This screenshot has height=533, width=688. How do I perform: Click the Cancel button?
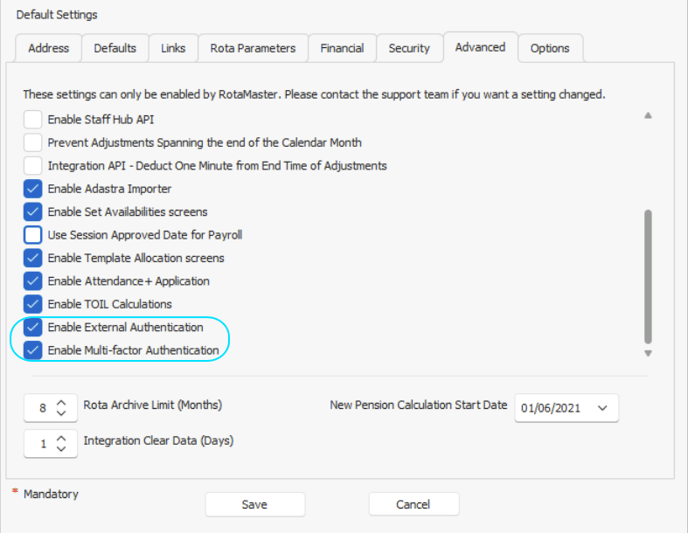click(x=413, y=504)
